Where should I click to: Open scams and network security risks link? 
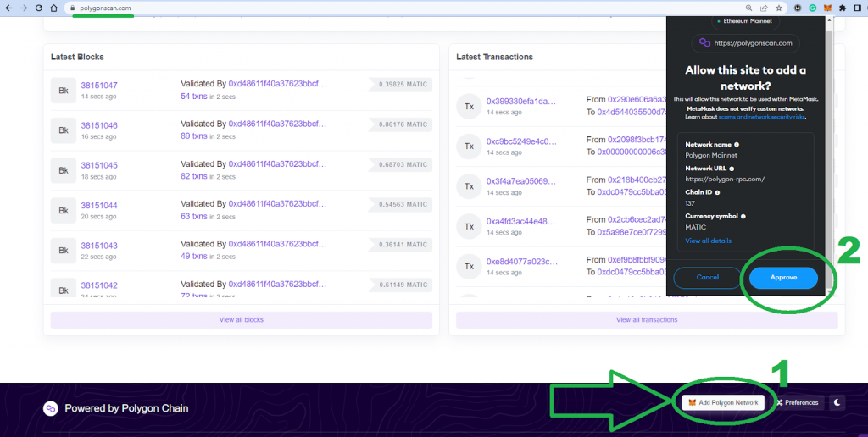pos(762,117)
